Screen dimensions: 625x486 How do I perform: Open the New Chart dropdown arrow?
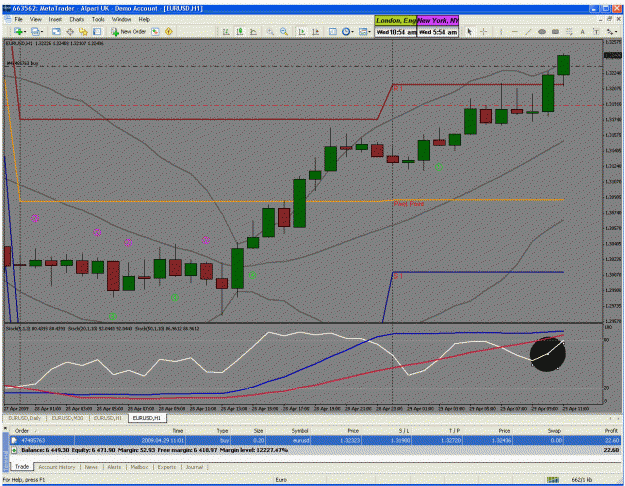25,32
